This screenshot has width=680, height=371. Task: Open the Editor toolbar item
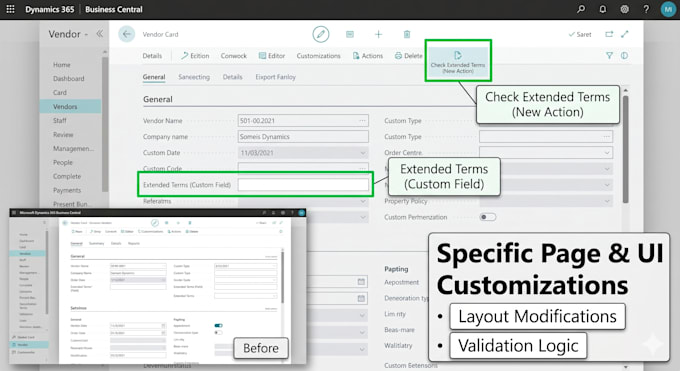272,56
